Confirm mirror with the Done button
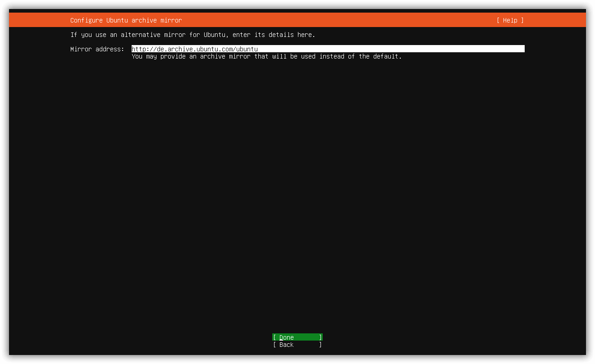 (x=297, y=337)
